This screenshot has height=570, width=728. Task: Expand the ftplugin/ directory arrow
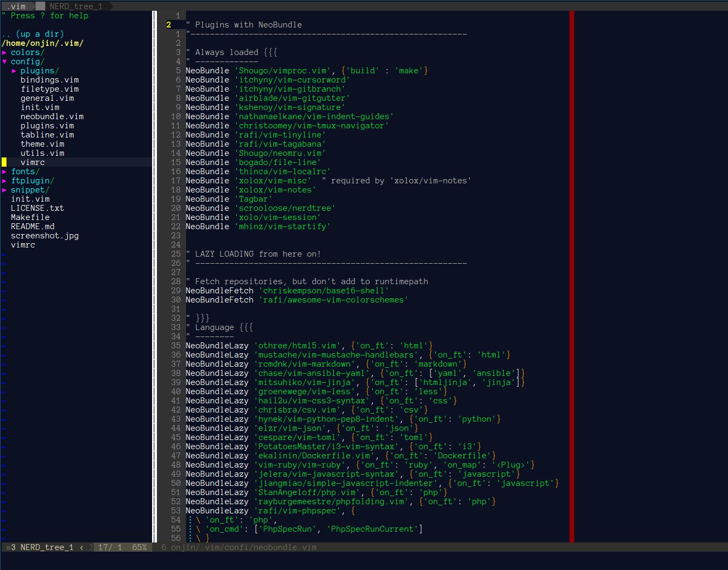[x=4, y=181]
